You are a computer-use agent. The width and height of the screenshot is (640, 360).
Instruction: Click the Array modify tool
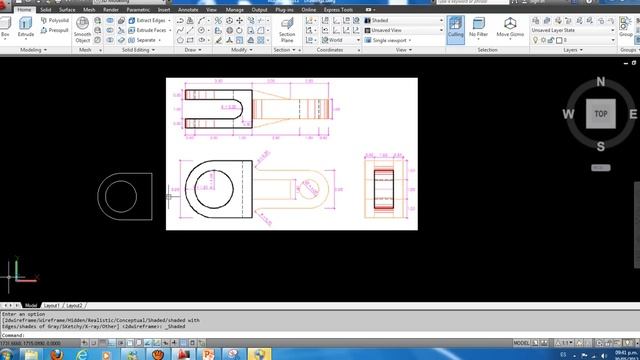[x=260, y=40]
